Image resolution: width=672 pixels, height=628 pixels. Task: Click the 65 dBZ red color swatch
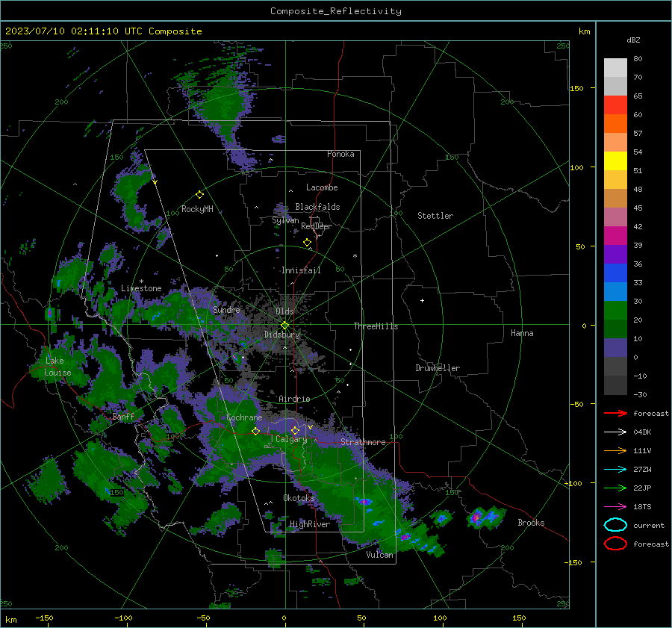(615, 105)
